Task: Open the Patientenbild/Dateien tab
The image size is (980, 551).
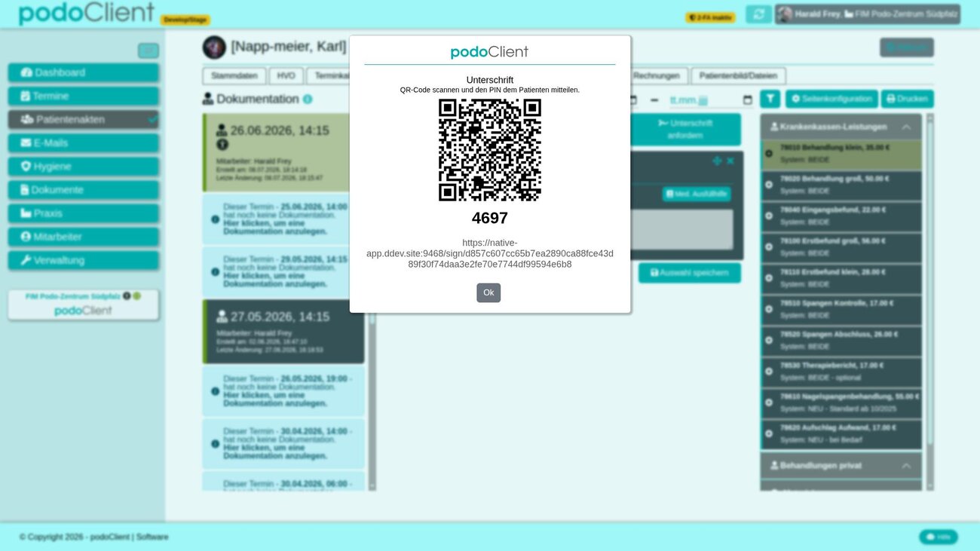Action: (x=738, y=76)
